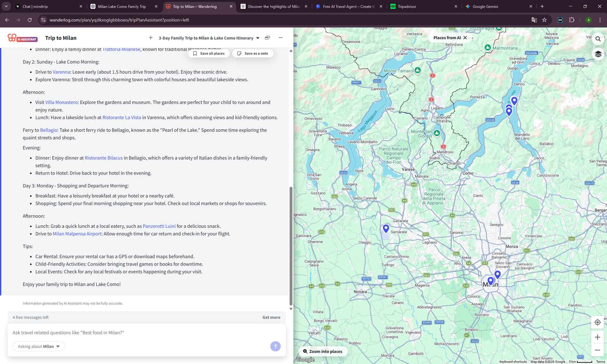
Task: Open the 'Asking about Milan' dropdown
Action: point(39,346)
